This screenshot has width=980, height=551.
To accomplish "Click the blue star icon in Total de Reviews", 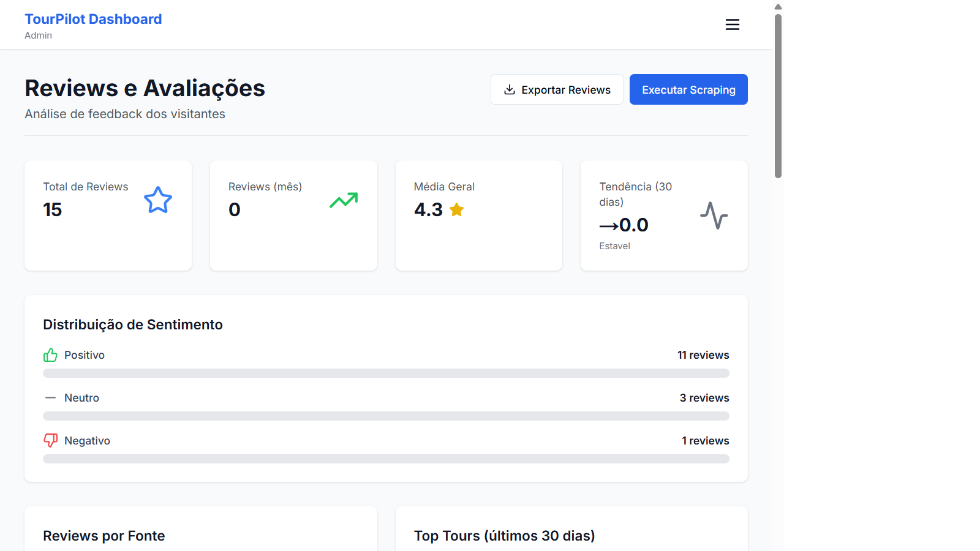I will [158, 200].
